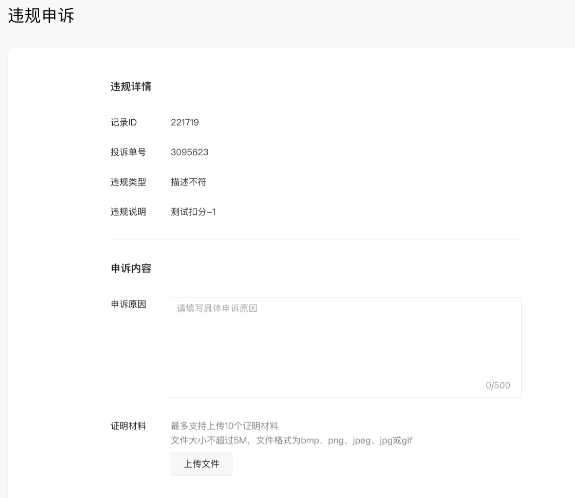The height and width of the screenshot is (498, 575).
Task: Click the violation type 描述不符
Action: [188, 182]
